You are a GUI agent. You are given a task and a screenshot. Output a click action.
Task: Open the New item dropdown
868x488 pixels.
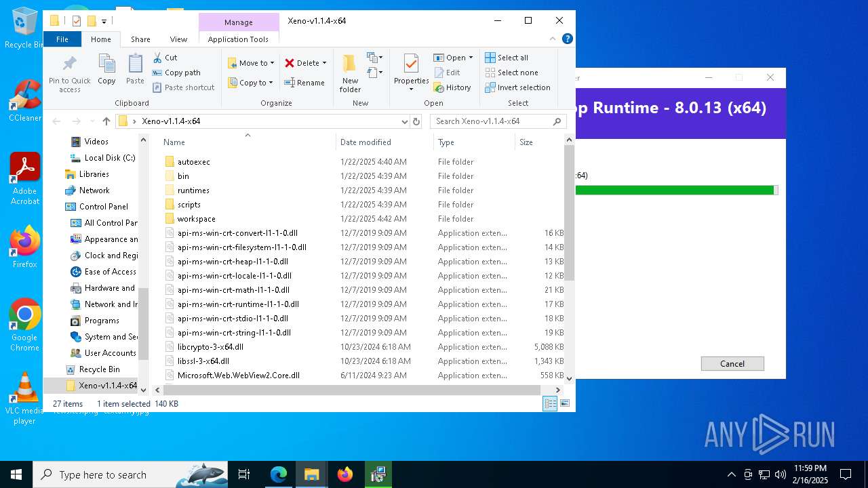click(x=375, y=58)
